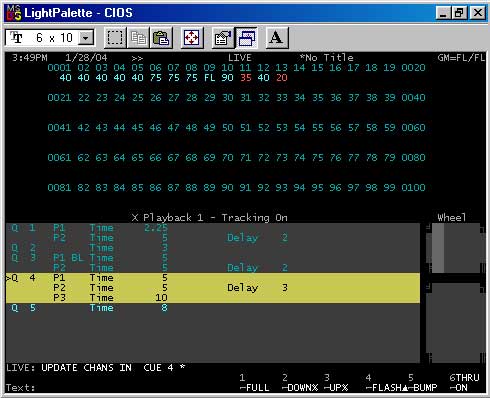
Task: Click the upper Wheel level bar
Action: coord(438,248)
